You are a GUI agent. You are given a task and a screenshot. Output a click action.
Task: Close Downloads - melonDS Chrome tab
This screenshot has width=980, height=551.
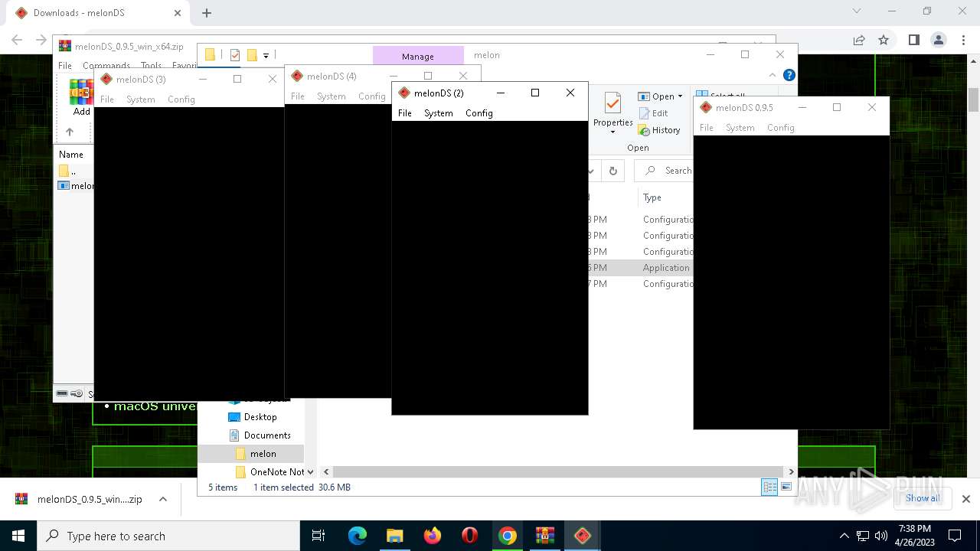[x=178, y=13]
